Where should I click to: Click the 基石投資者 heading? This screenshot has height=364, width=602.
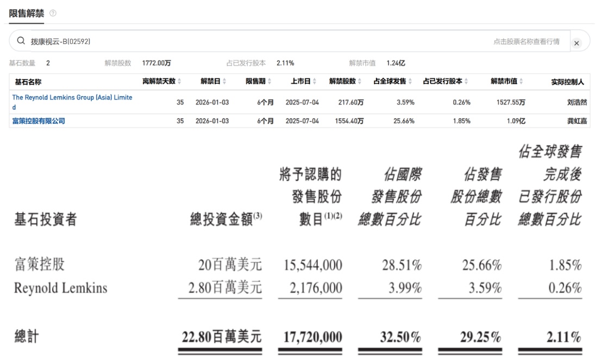point(46,219)
